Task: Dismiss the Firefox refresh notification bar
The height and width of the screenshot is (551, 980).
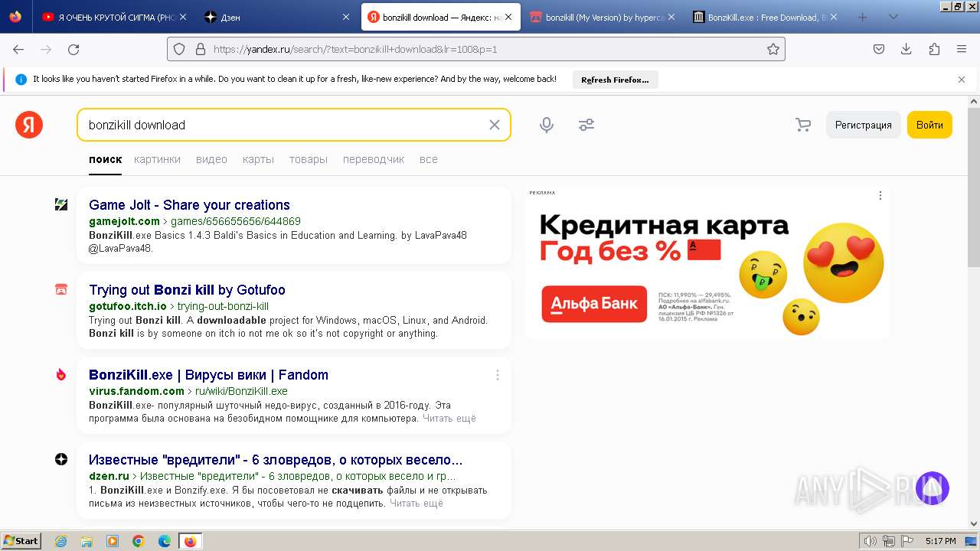Action: [x=962, y=80]
